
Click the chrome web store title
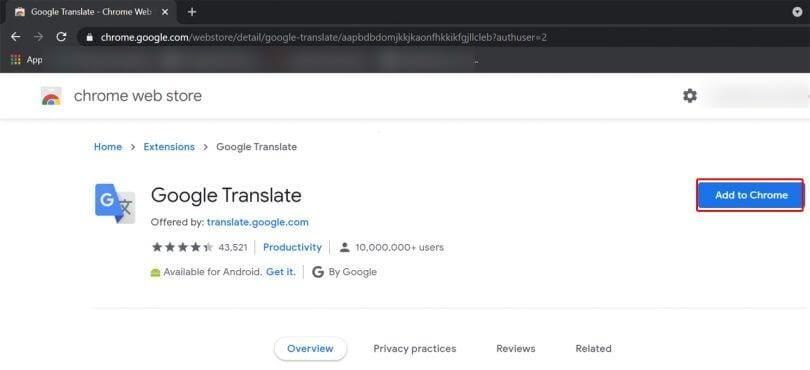pos(138,96)
